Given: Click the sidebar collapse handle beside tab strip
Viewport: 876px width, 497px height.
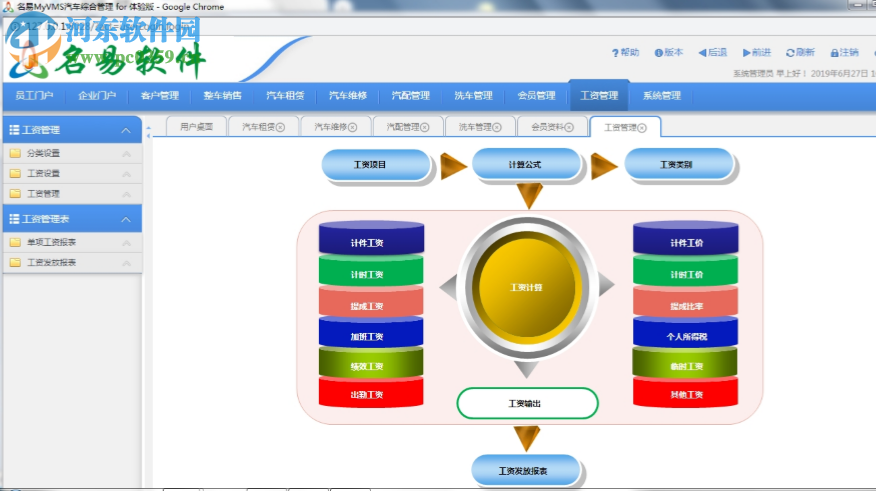Looking at the screenshot, I should (148, 132).
